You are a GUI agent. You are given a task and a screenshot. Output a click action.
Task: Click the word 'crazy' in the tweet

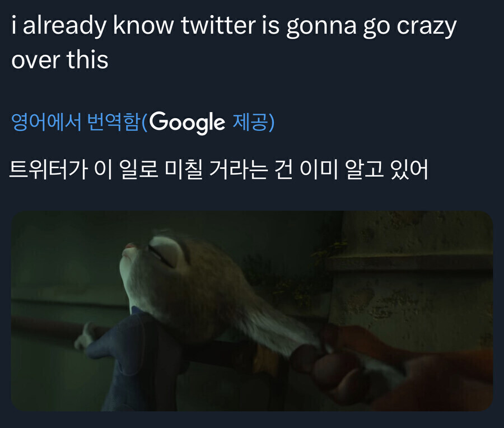click(x=426, y=27)
